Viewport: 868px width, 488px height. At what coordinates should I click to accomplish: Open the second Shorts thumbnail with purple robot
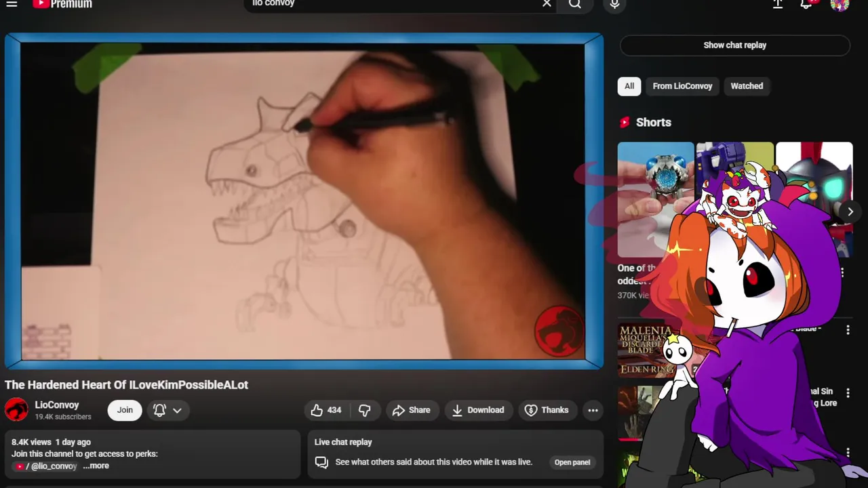(x=734, y=199)
